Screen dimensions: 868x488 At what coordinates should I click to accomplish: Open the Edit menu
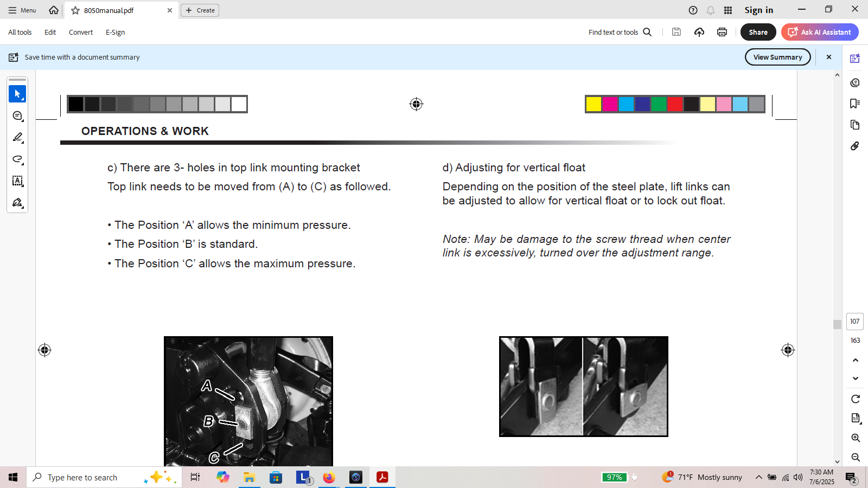(x=50, y=33)
